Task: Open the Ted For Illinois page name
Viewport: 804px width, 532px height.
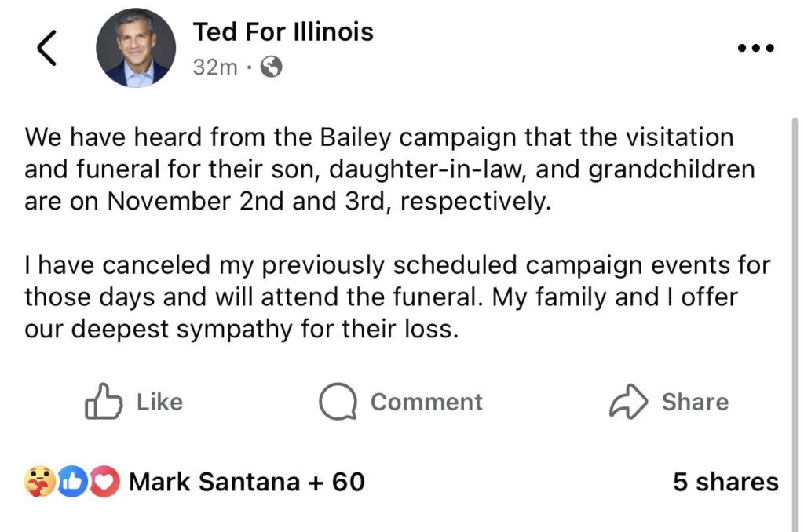Action: 283,32
